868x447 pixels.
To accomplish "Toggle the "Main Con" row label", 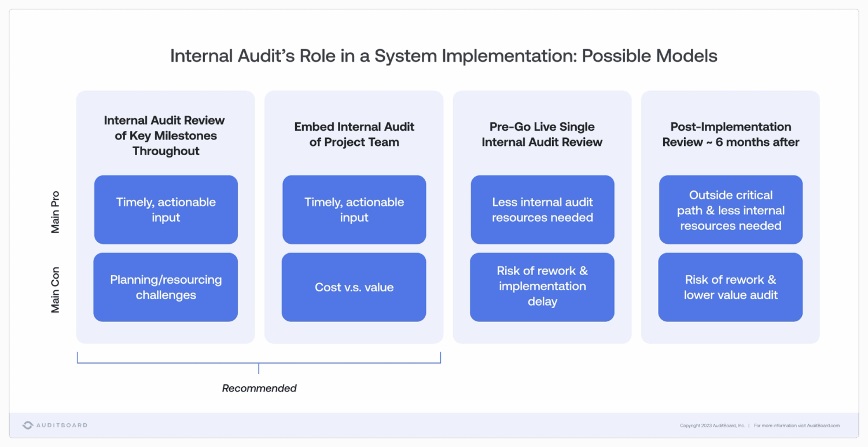I will click(x=56, y=287).
